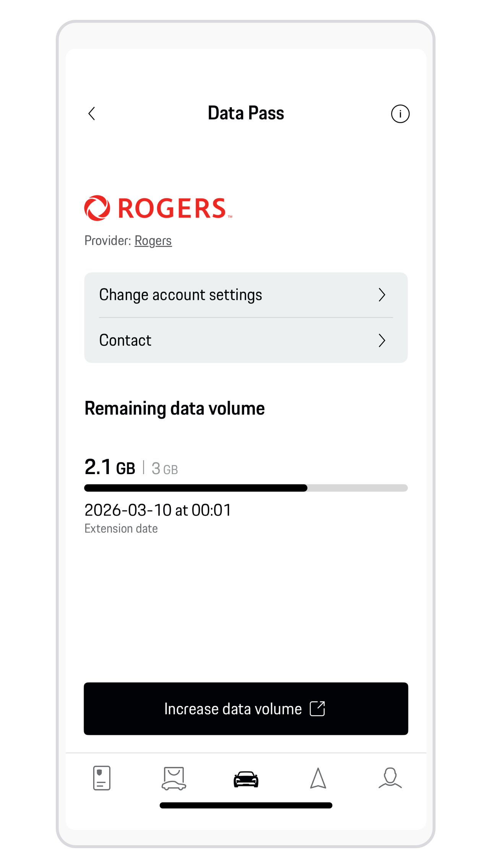Click the Rogers logo image

tap(158, 208)
